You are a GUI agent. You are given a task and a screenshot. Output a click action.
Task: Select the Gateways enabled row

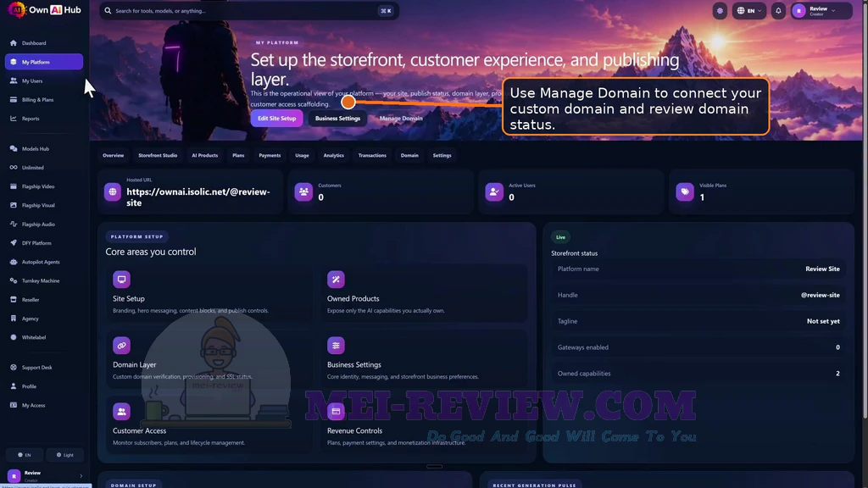click(698, 347)
